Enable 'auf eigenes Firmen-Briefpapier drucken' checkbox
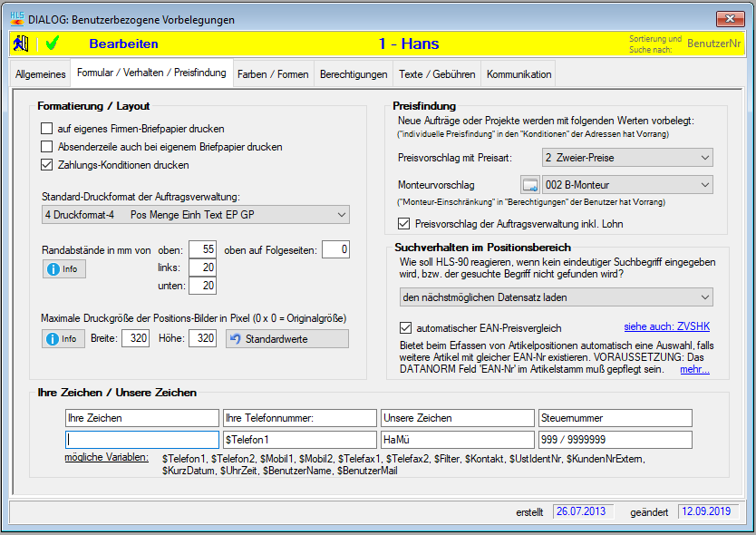756x535 pixels. coord(48,129)
